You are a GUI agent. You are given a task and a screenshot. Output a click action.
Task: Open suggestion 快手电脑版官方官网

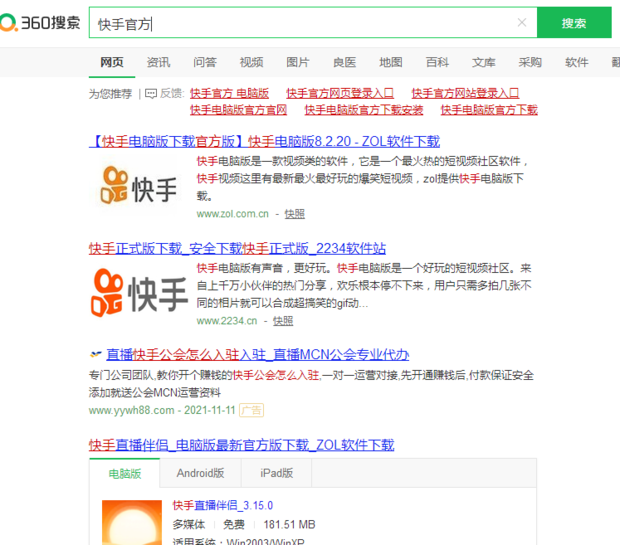click(238, 110)
